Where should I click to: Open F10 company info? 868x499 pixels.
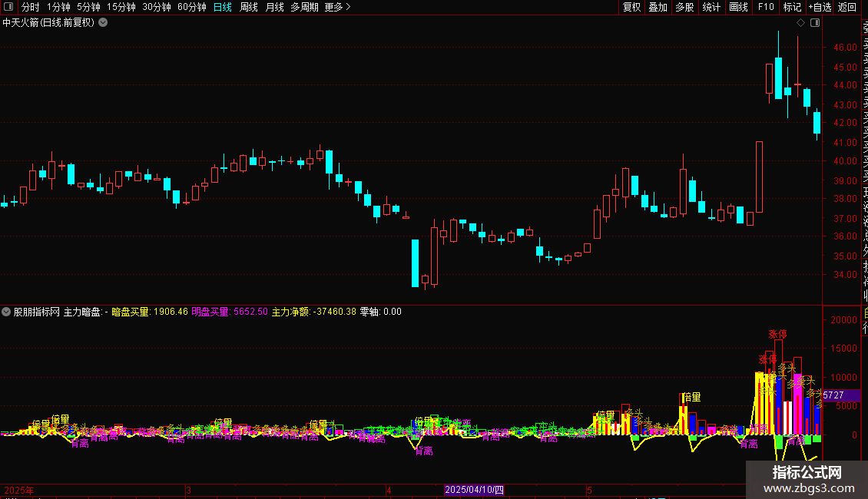tap(766, 7)
